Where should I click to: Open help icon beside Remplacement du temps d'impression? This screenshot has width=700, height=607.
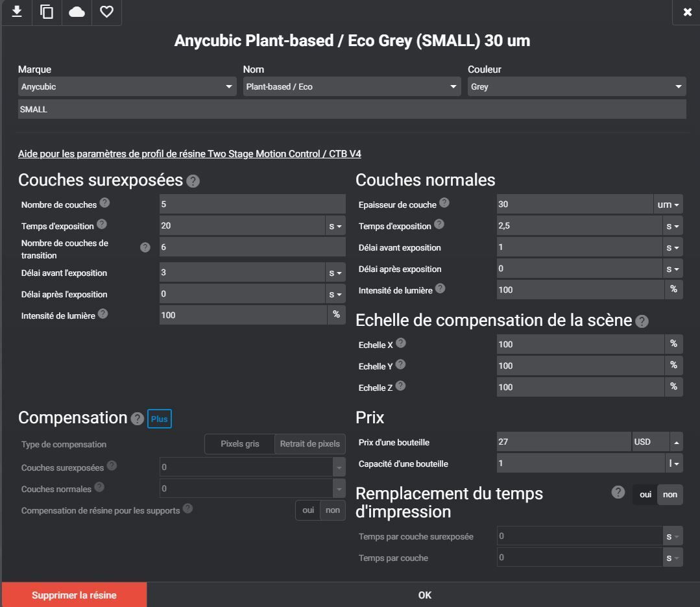(x=618, y=492)
